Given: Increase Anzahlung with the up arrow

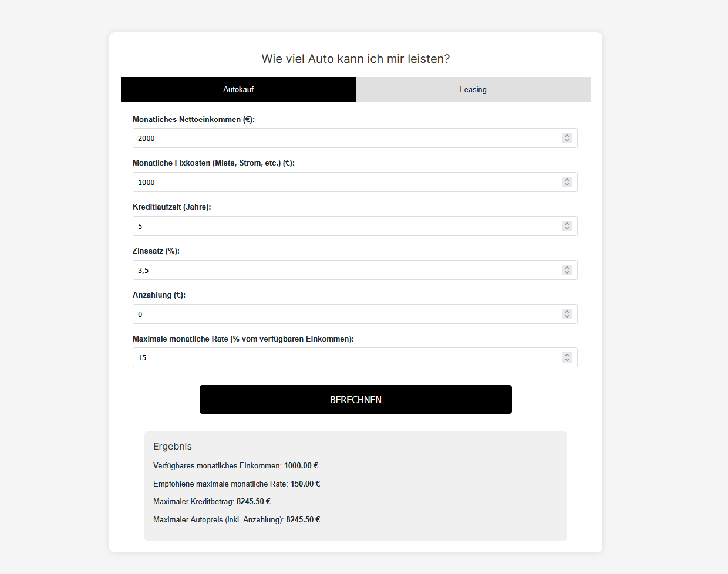Looking at the screenshot, I should 567,312.
